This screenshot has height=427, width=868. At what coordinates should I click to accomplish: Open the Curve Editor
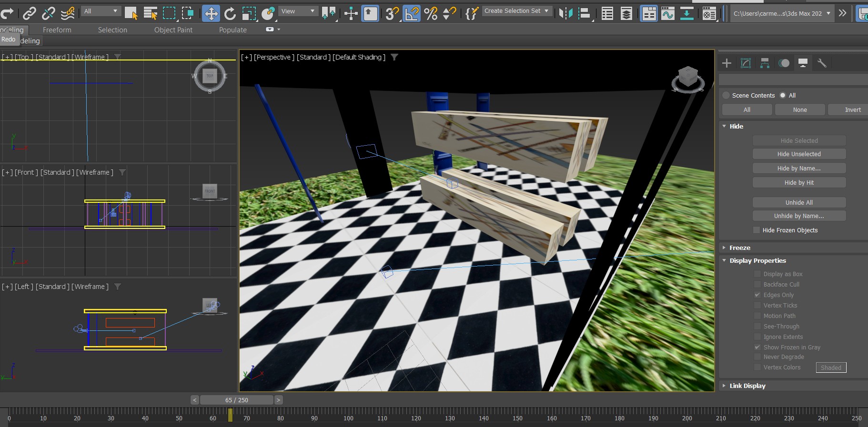(x=668, y=13)
